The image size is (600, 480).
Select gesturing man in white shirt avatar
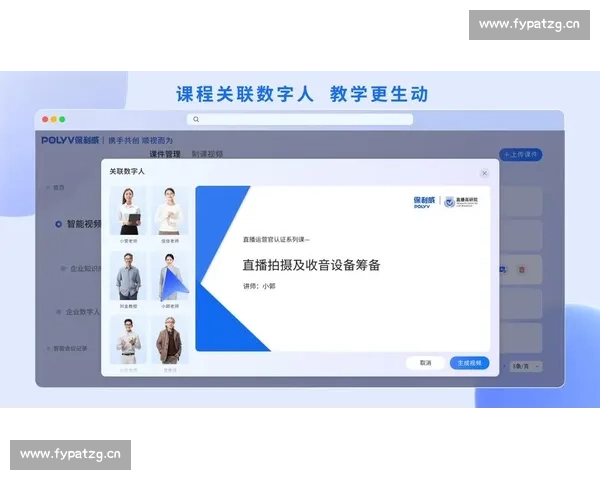coord(128,340)
